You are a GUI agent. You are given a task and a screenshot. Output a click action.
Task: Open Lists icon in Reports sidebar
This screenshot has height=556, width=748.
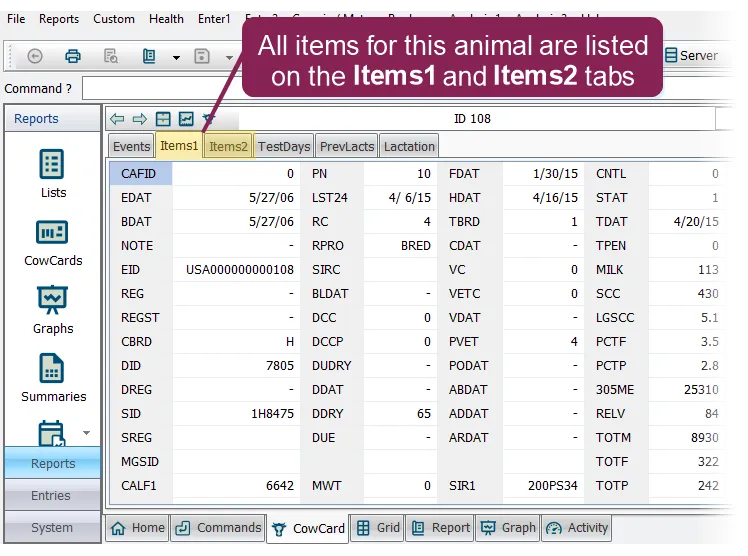click(52, 165)
